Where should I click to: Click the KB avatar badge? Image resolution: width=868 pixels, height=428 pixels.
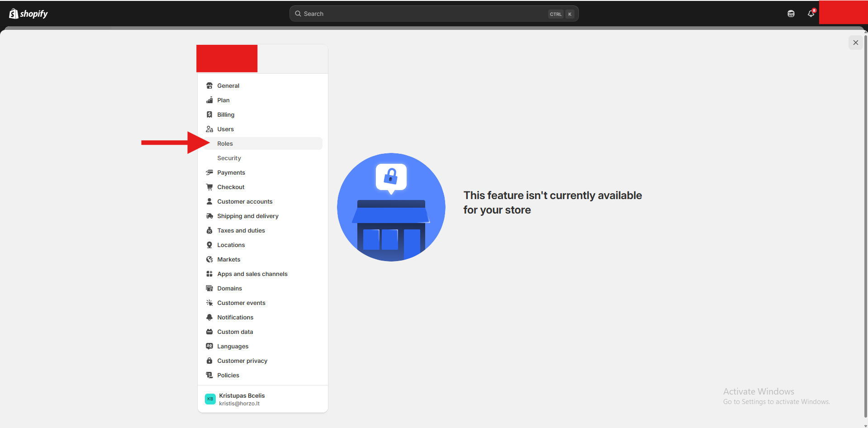coord(210,399)
